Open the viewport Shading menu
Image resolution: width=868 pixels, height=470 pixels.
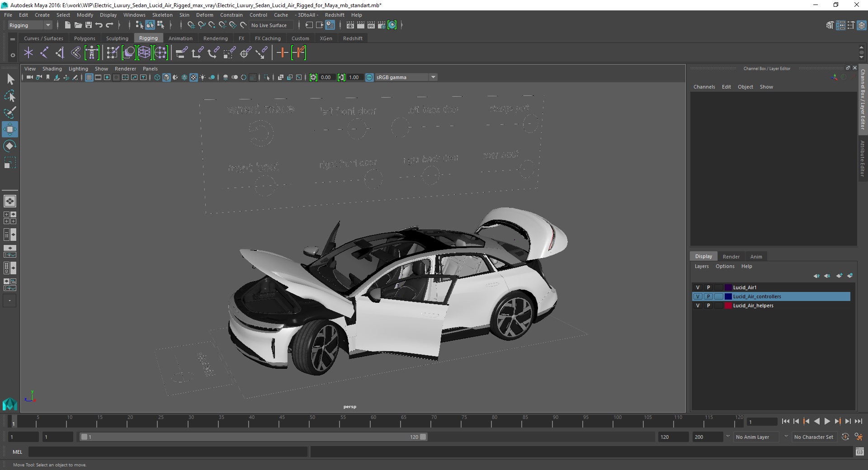click(x=52, y=69)
